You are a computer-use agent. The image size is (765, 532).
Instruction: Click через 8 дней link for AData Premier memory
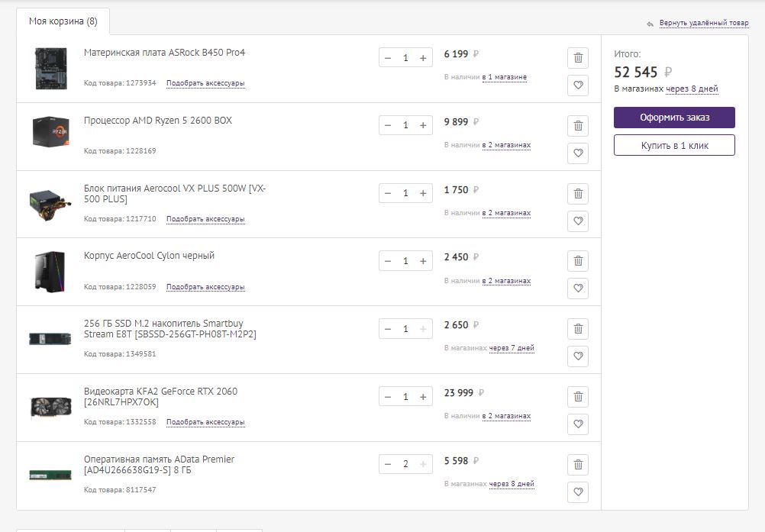click(512, 484)
